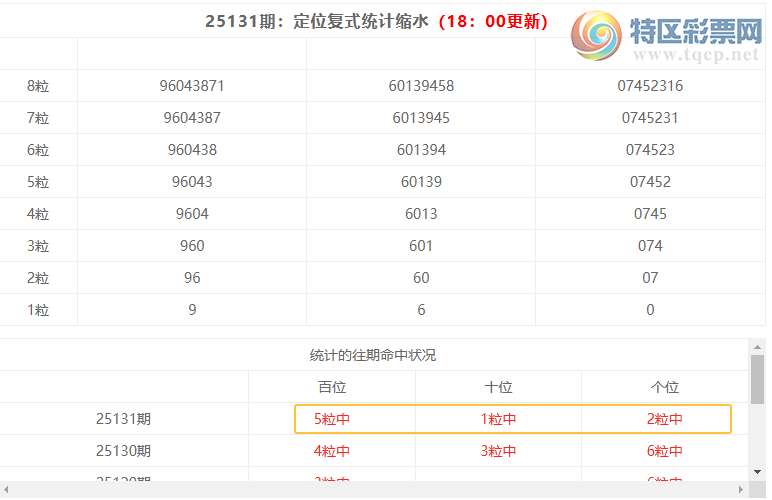The image size is (772, 500).
Task: Click the 96043871 cell in 8粒 row
Action: (192, 86)
